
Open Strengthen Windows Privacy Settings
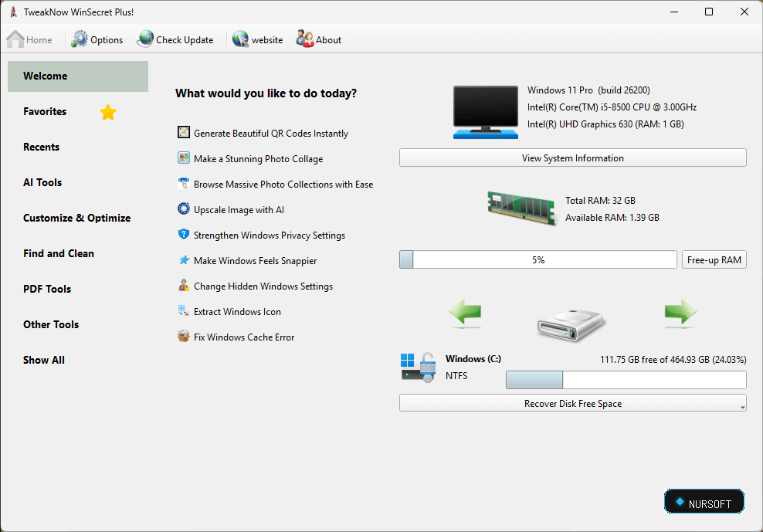(270, 235)
